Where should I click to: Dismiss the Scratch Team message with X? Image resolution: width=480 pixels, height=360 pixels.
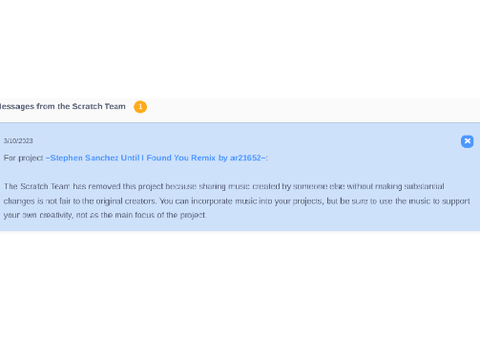467,141
